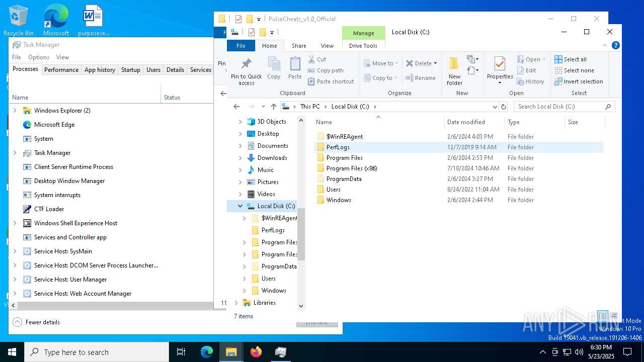
Task: Open the Share ribbon tab
Action: [x=299, y=46]
